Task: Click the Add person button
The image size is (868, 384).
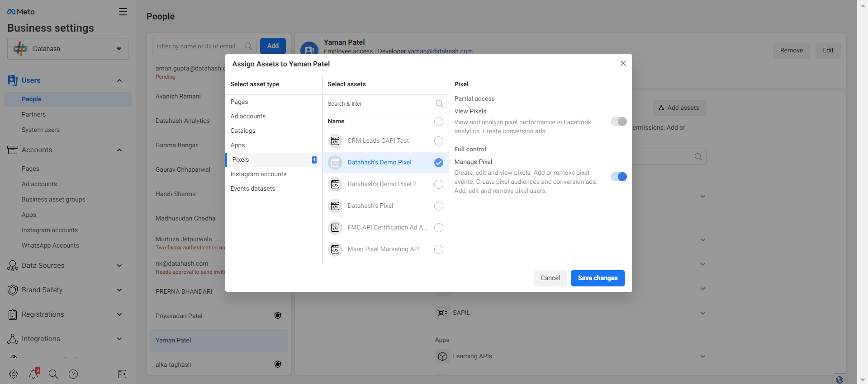Action: pyautogui.click(x=273, y=46)
